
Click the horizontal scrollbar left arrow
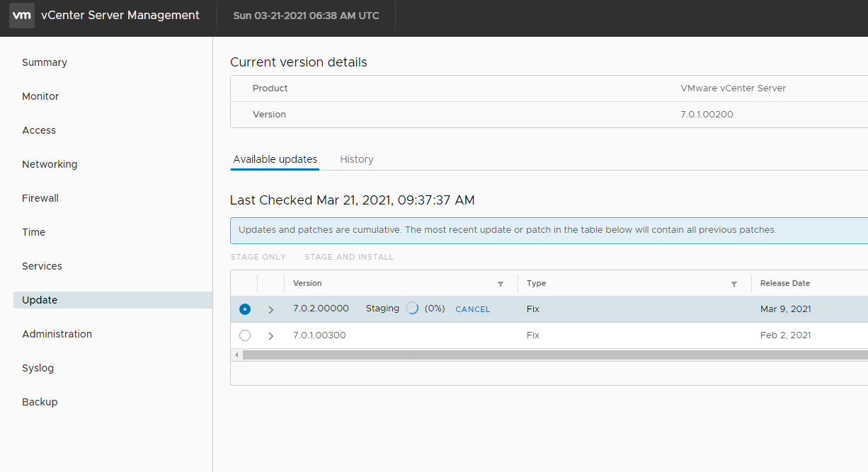pos(236,355)
